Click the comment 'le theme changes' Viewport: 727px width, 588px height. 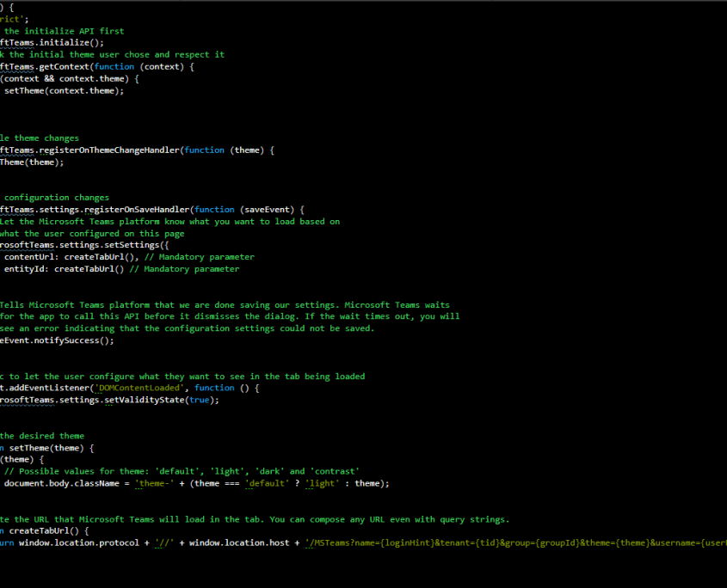(40, 138)
